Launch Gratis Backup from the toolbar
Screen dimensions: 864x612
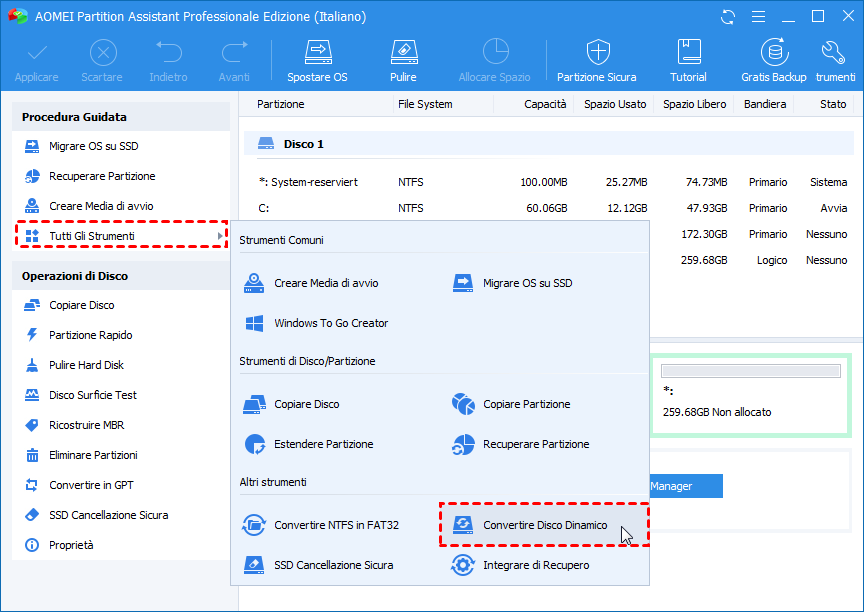(x=774, y=61)
